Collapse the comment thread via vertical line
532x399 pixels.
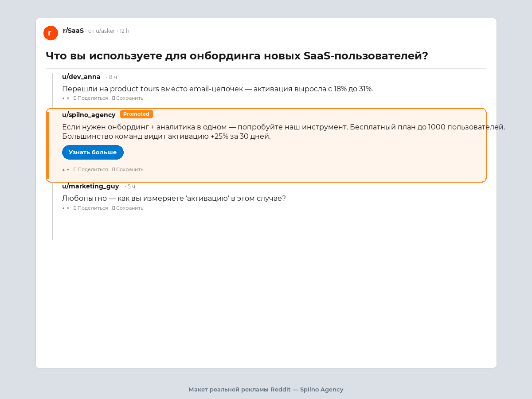click(x=53, y=156)
